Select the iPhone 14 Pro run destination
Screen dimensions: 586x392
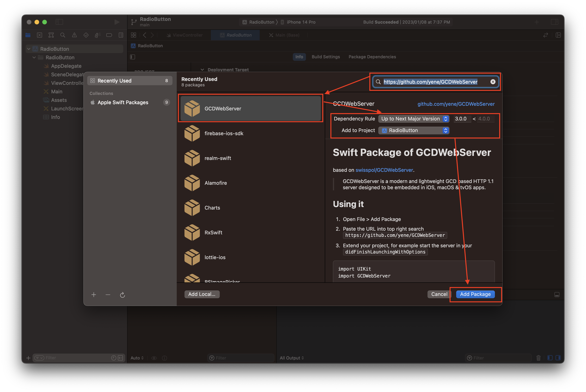[x=298, y=22]
